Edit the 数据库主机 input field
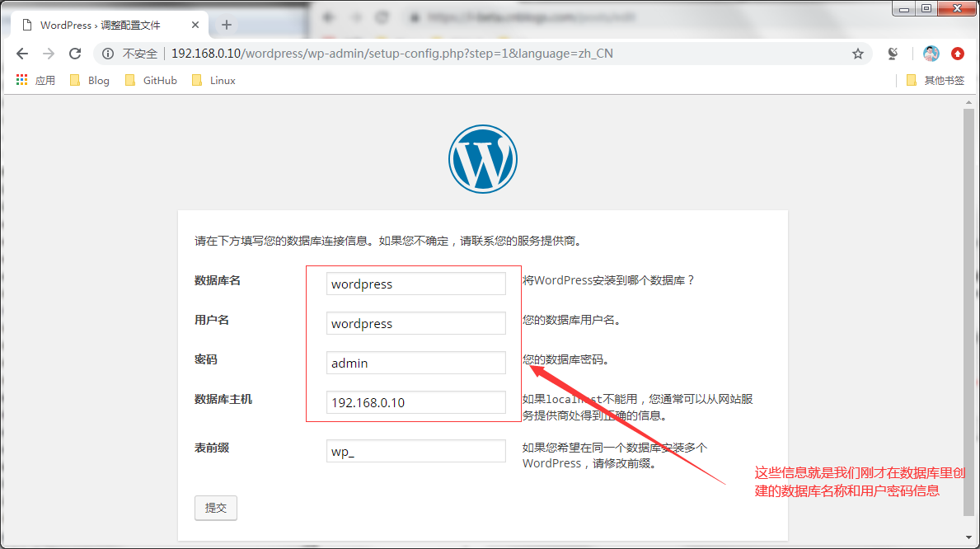 point(415,402)
